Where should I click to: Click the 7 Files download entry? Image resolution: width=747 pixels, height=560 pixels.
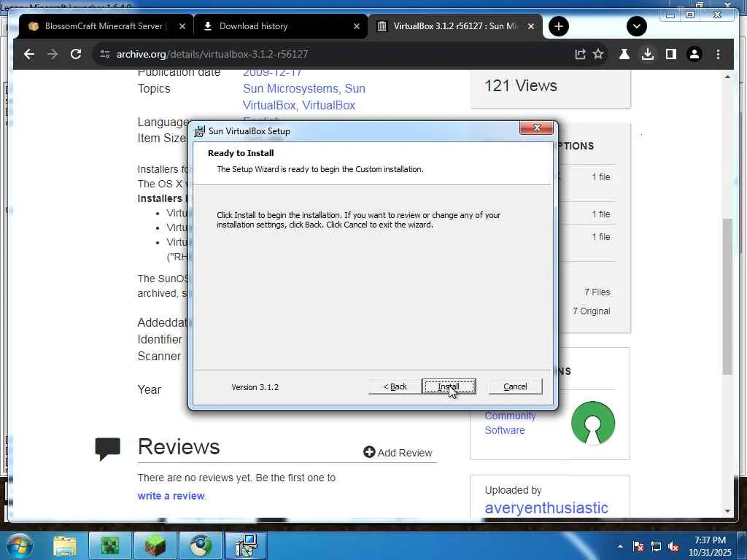597,292
